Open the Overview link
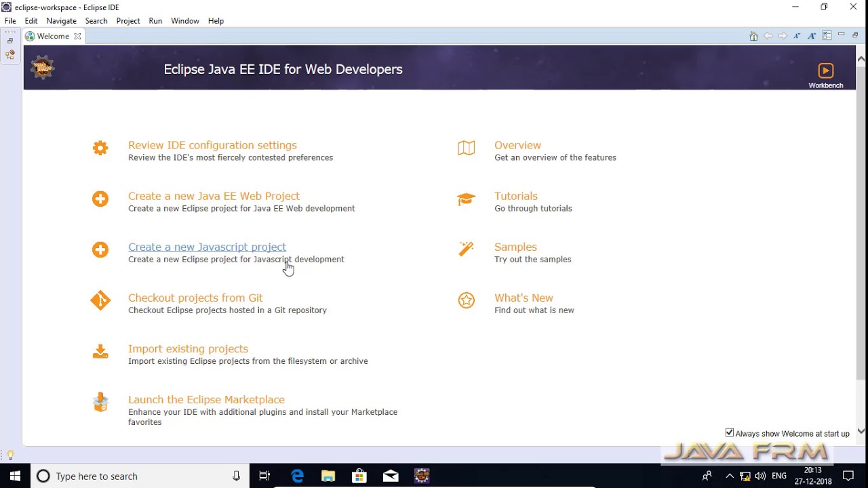Screen dimensions: 868x488 click(517, 145)
